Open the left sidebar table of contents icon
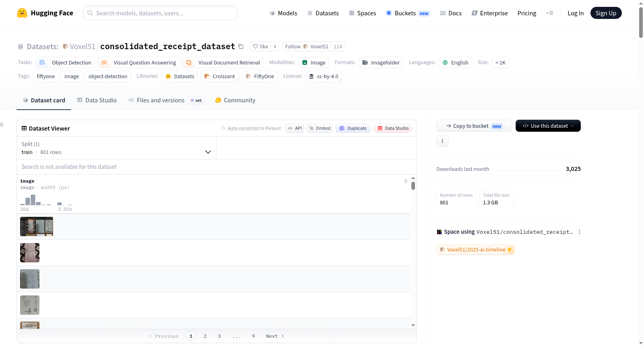The image size is (644, 347). (x=2, y=125)
